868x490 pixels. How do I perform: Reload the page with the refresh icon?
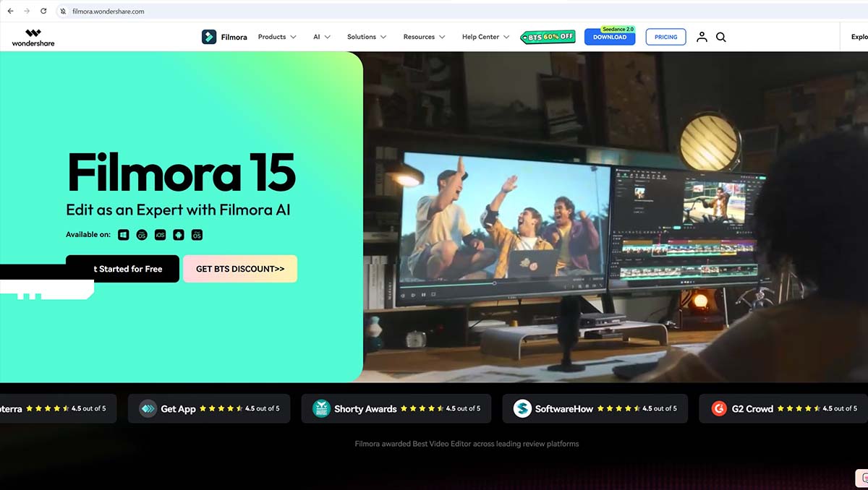[x=43, y=12]
